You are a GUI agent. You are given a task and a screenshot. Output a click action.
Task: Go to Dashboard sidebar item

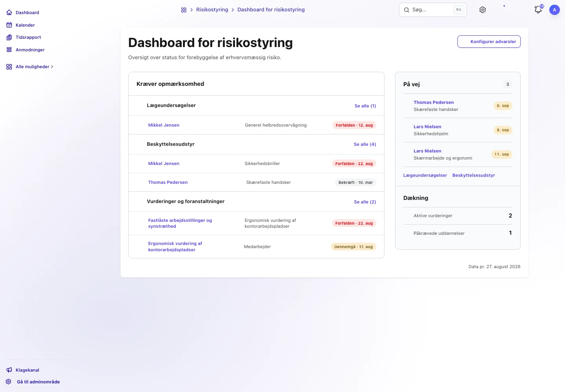tap(27, 13)
